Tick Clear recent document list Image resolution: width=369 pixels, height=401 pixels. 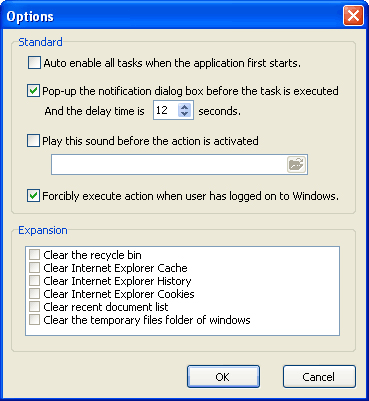click(34, 307)
